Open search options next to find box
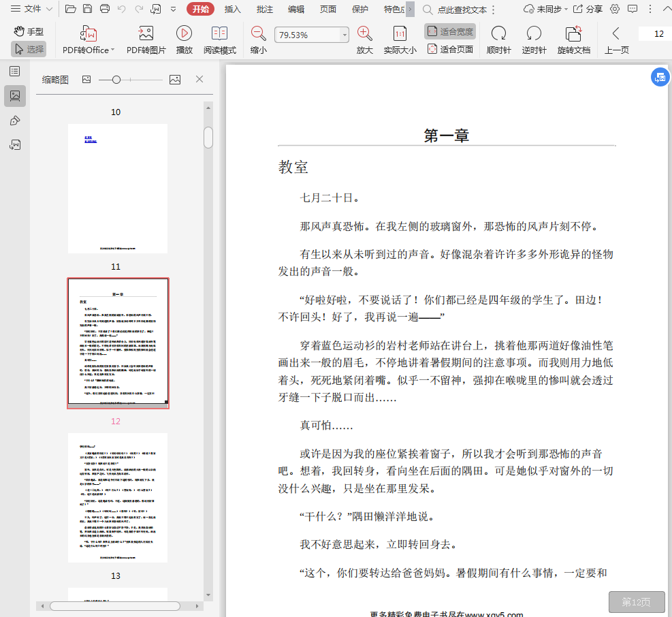 (494, 10)
